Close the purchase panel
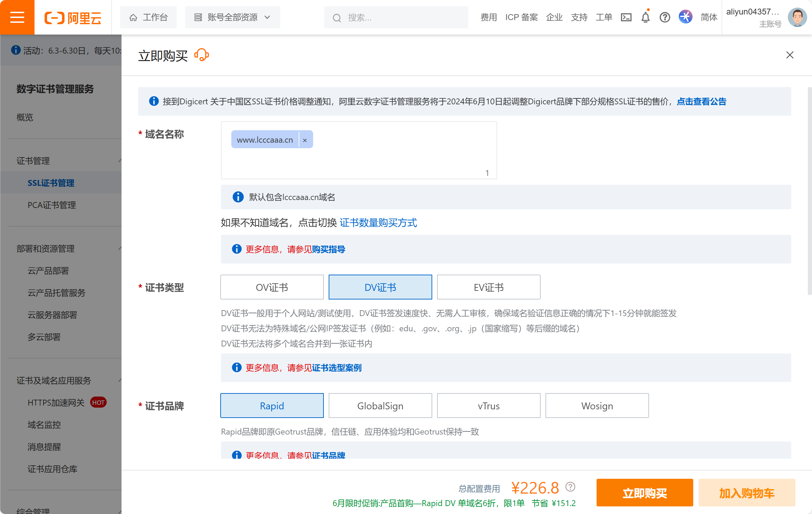The image size is (812, 514). tap(790, 55)
